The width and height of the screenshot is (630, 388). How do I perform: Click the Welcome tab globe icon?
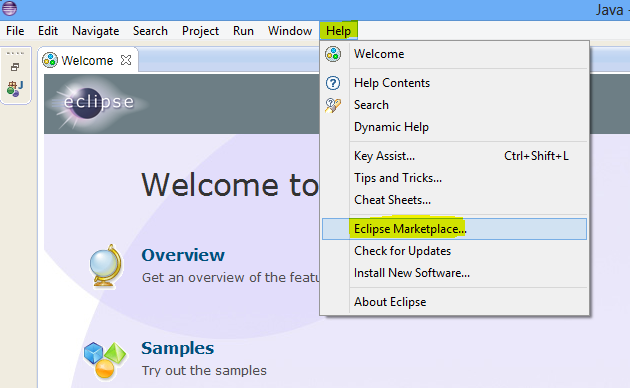tap(50, 60)
